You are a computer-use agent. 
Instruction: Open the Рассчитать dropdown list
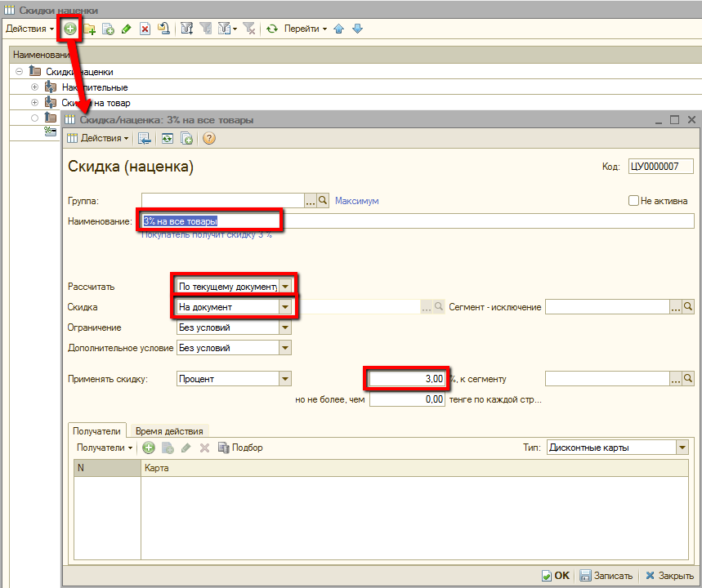[x=284, y=287]
